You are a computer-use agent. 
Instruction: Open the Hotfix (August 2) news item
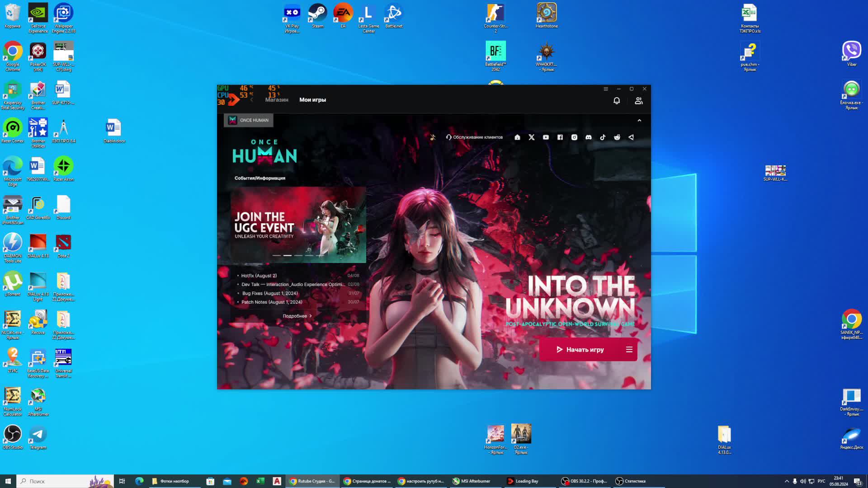tap(259, 276)
